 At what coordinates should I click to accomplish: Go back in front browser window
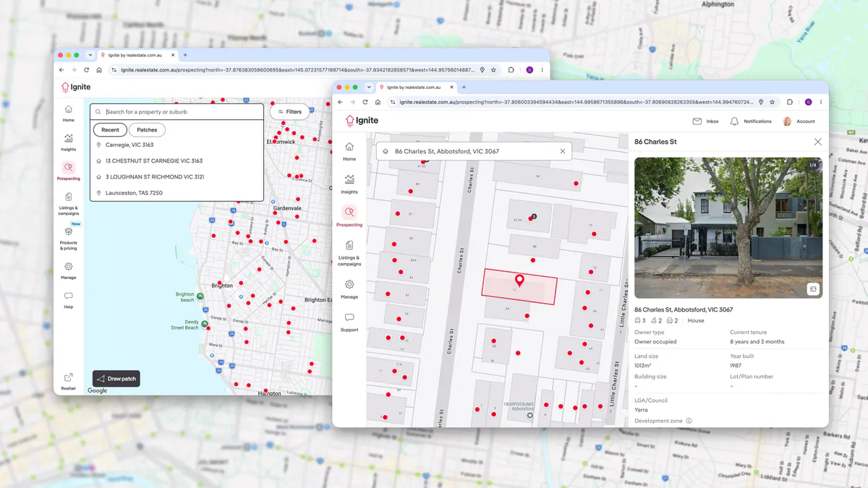[x=340, y=102]
